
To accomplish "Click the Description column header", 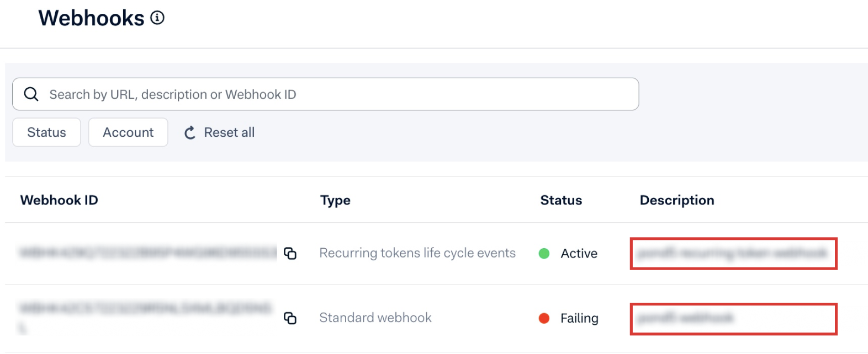I will click(x=677, y=200).
